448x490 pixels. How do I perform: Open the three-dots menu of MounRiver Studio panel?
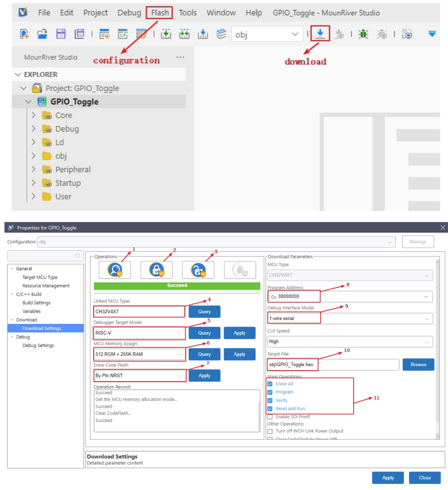coord(180,57)
